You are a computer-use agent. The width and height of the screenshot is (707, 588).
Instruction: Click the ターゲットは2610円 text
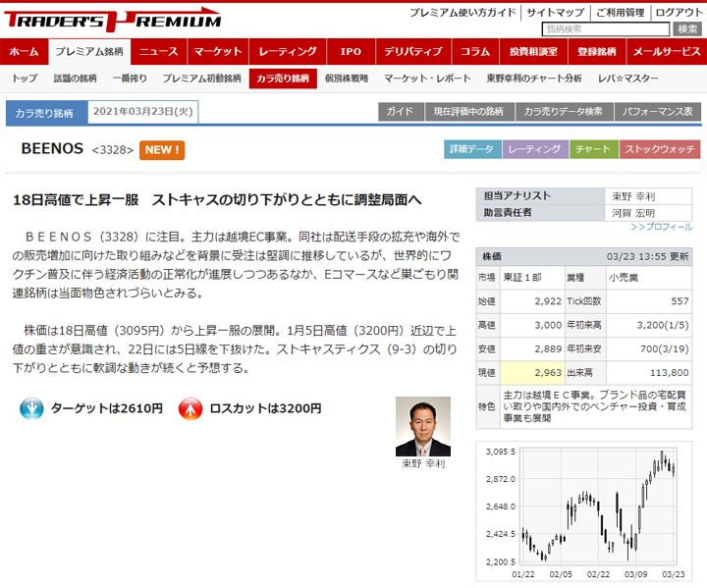click(107, 408)
